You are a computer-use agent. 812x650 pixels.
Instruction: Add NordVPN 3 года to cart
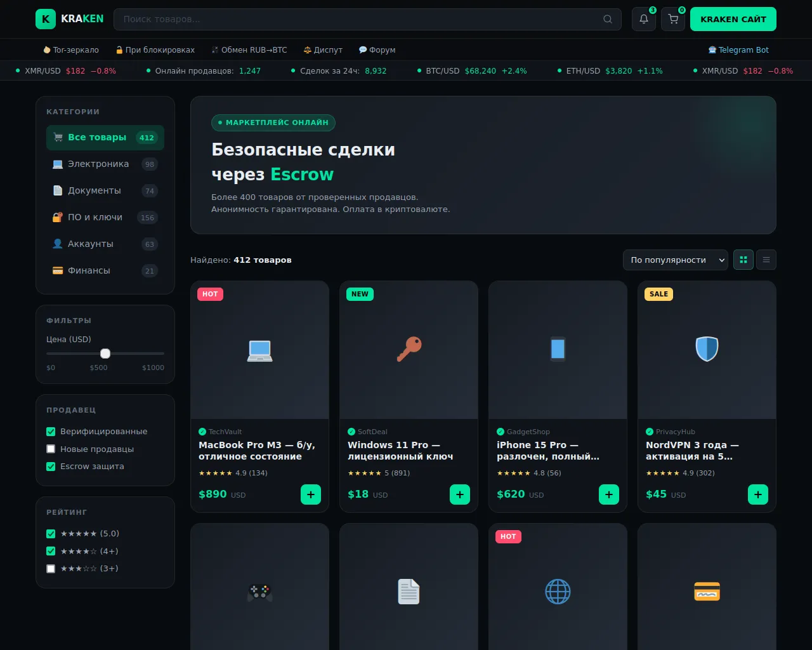click(x=758, y=494)
